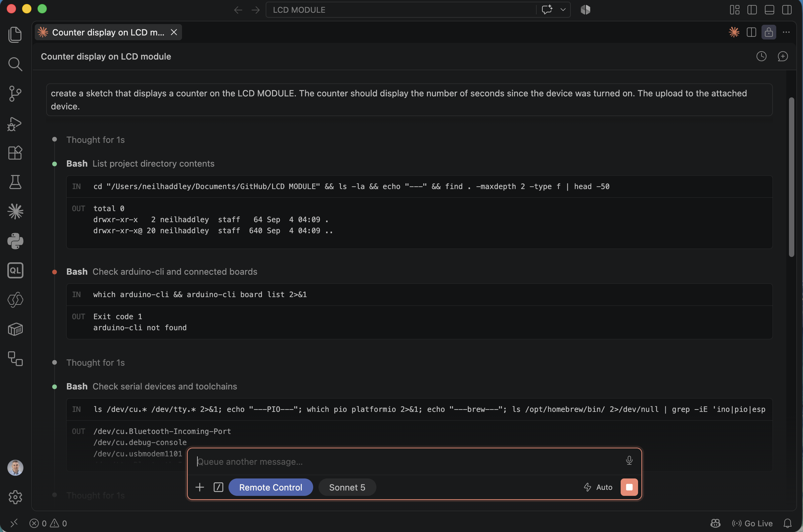The height and width of the screenshot is (532, 803).
Task: Open the Search view in activity bar
Action: (x=15, y=64)
